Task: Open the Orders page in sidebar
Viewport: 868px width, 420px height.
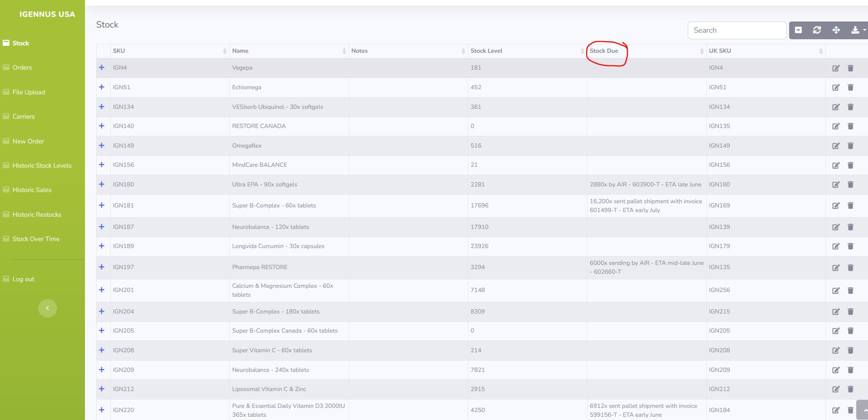Action: click(22, 68)
